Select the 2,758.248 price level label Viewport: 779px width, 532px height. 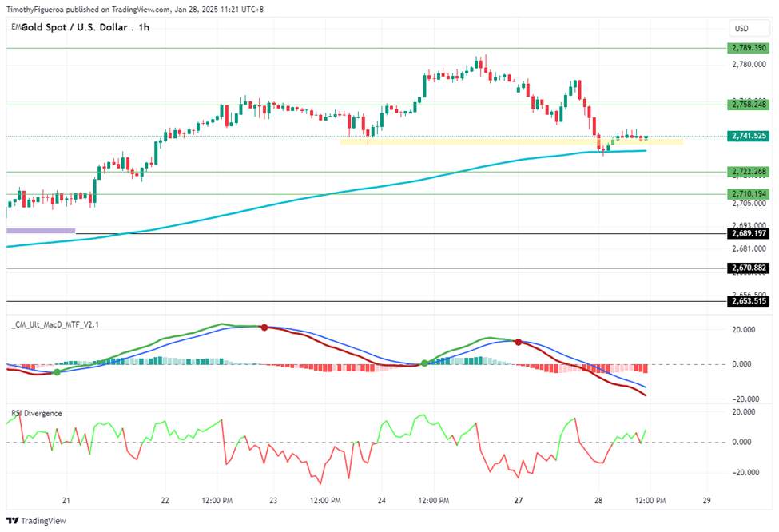(749, 105)
